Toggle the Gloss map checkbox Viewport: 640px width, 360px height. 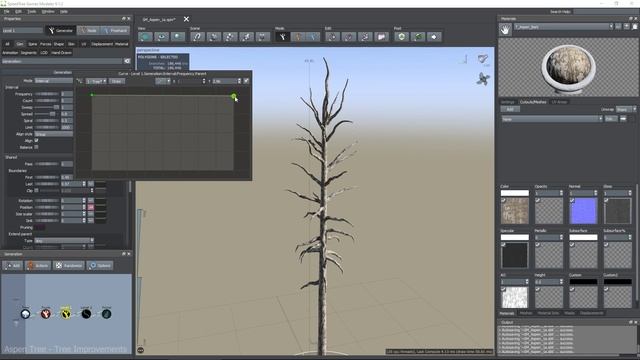click(606, 200)
